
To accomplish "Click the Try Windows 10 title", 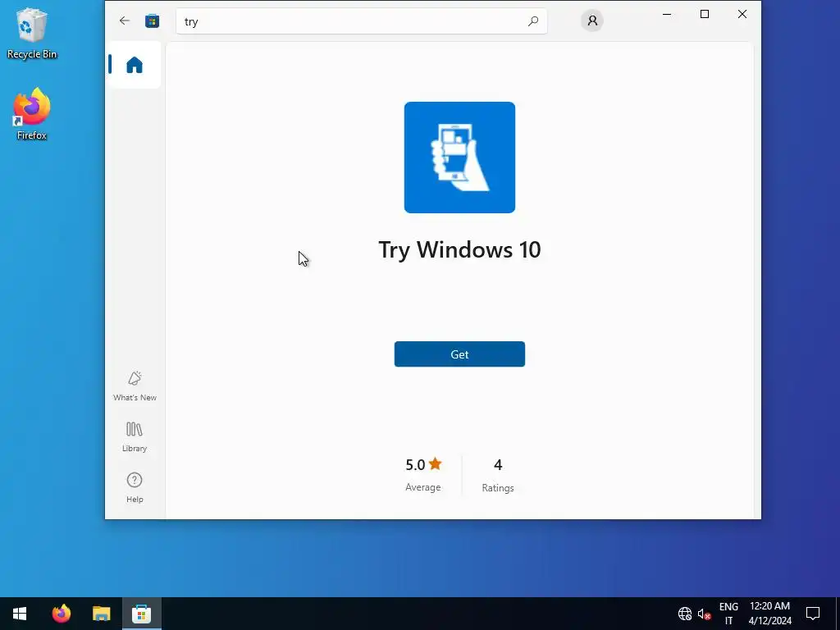I will click(459, 249).
